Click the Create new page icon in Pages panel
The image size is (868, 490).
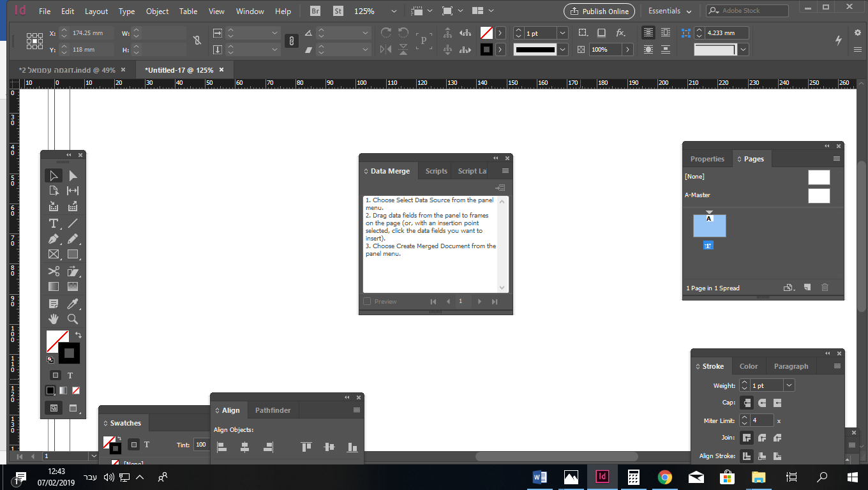807,288
